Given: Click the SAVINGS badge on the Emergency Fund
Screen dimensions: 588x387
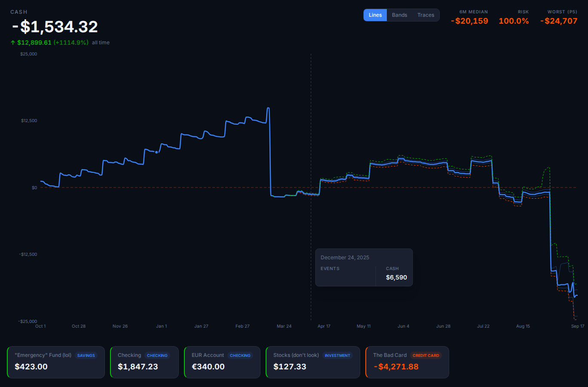Looking at the screenshot, I should pyautogui.click(x=86, y=355).
